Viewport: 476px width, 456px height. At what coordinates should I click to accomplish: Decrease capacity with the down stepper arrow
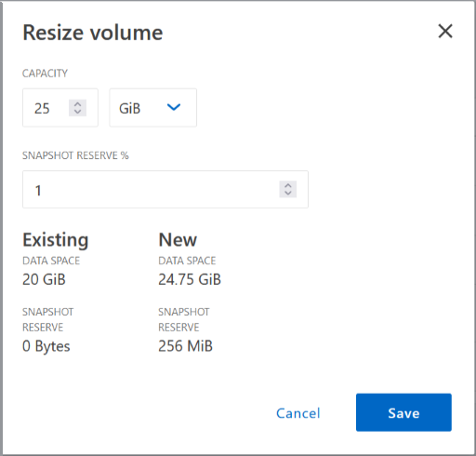point(77,112)
